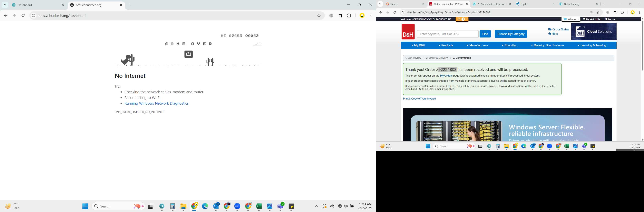Open Chrome three-dot menu in oms.vcloudtech.org window

pos(371,16)
